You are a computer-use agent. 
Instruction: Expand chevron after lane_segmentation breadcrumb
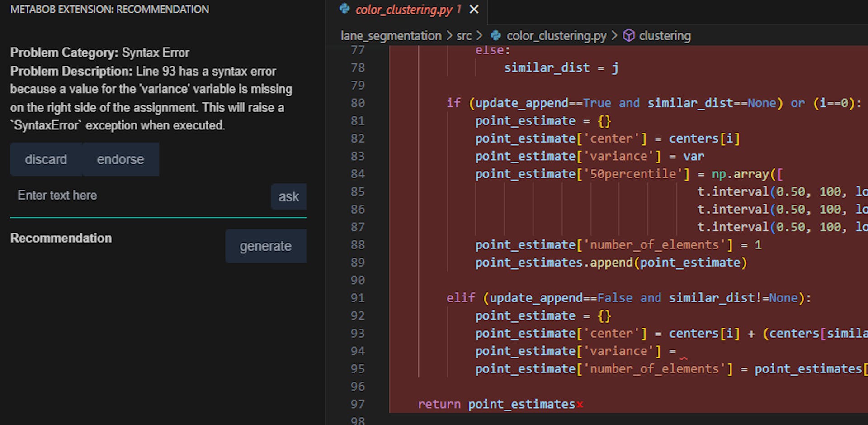(x=449, y=35)
